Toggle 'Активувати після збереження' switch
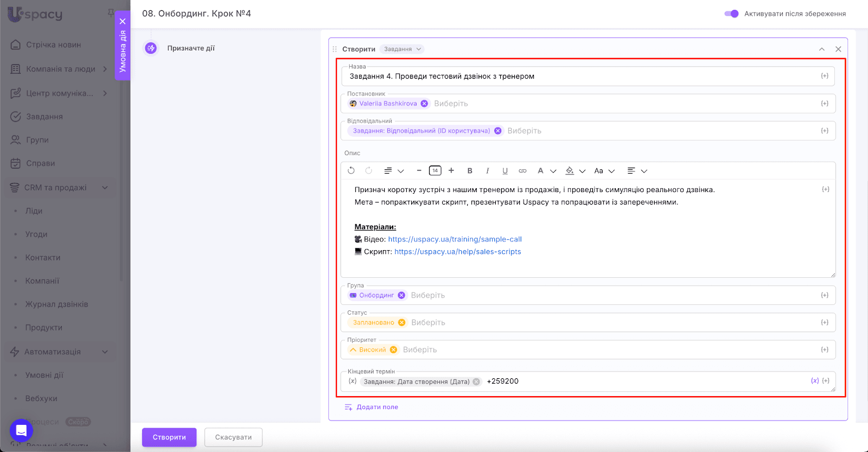The height and width of the screenshot is (452, 868). (x=731, y=14)
